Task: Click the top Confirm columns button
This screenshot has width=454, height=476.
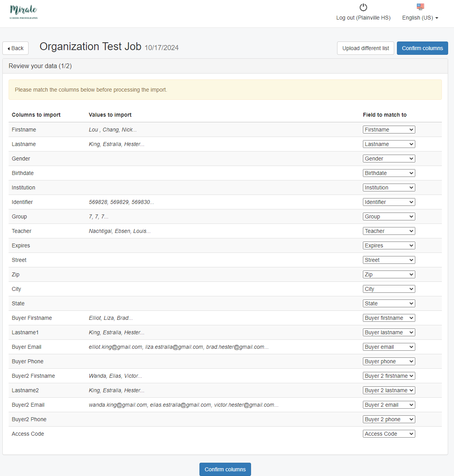Action: tap(422, 48)
